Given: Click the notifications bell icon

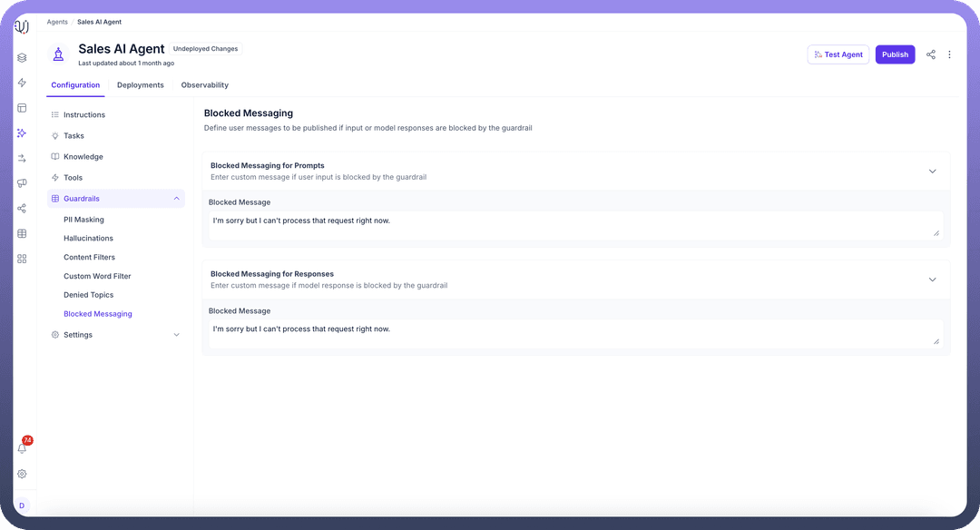Looking at the screenshot, I should click(x=22, y=448).
